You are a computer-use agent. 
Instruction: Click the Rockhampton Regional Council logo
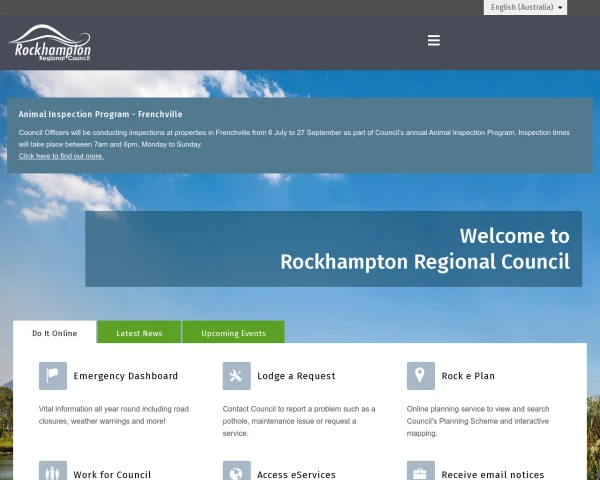(x=50, y=42)
